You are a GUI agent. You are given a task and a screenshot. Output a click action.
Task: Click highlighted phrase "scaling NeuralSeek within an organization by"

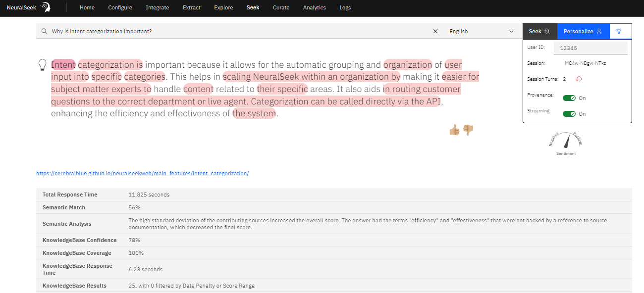312,77
